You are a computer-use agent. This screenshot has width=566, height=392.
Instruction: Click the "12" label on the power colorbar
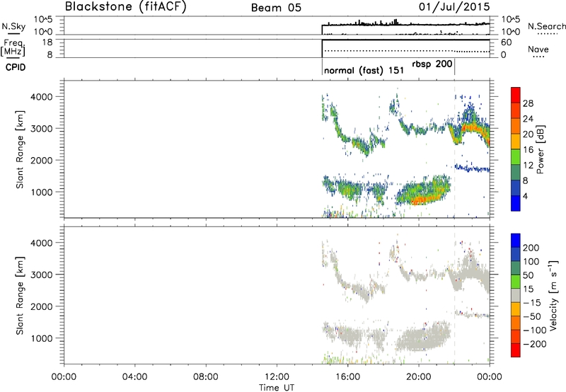(x=528, y=166)
